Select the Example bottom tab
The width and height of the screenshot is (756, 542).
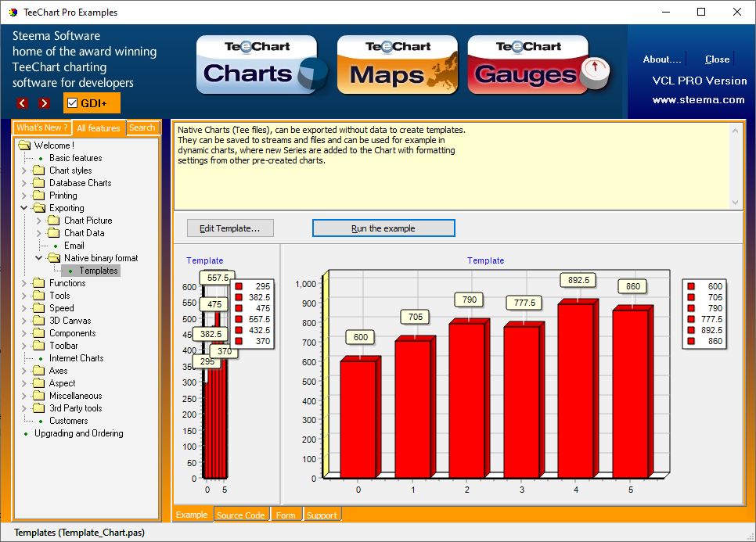[192, 515]
